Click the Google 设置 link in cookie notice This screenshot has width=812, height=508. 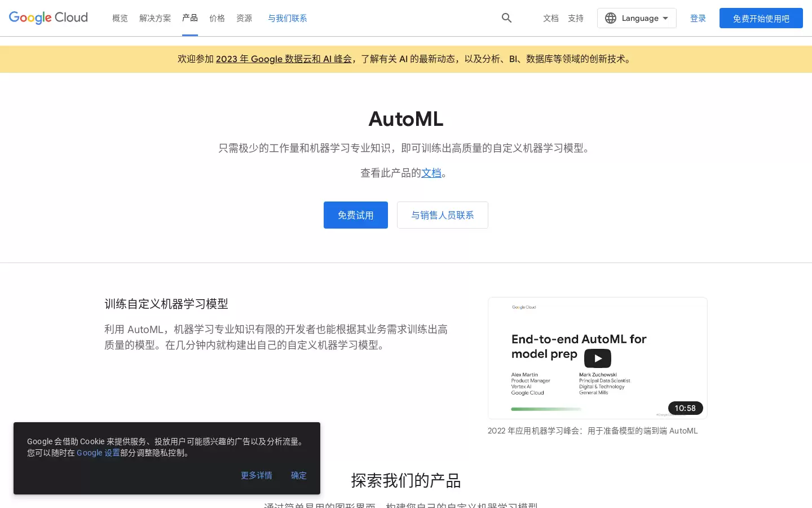[x=98, y=453]
